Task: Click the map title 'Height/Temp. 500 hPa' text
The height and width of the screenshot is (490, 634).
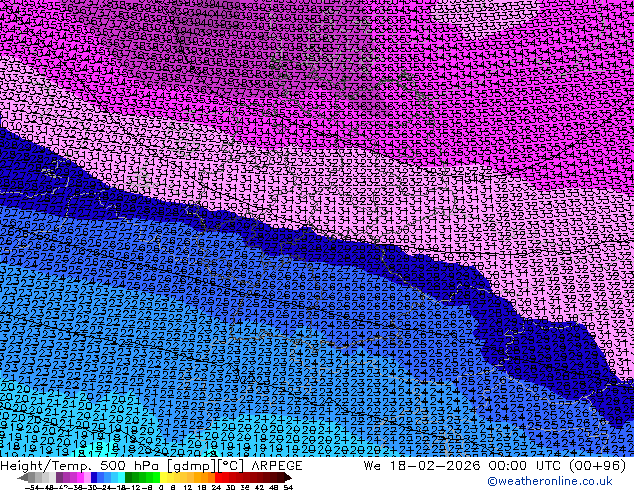Action: pyautogui.click(x=80, y=465)
